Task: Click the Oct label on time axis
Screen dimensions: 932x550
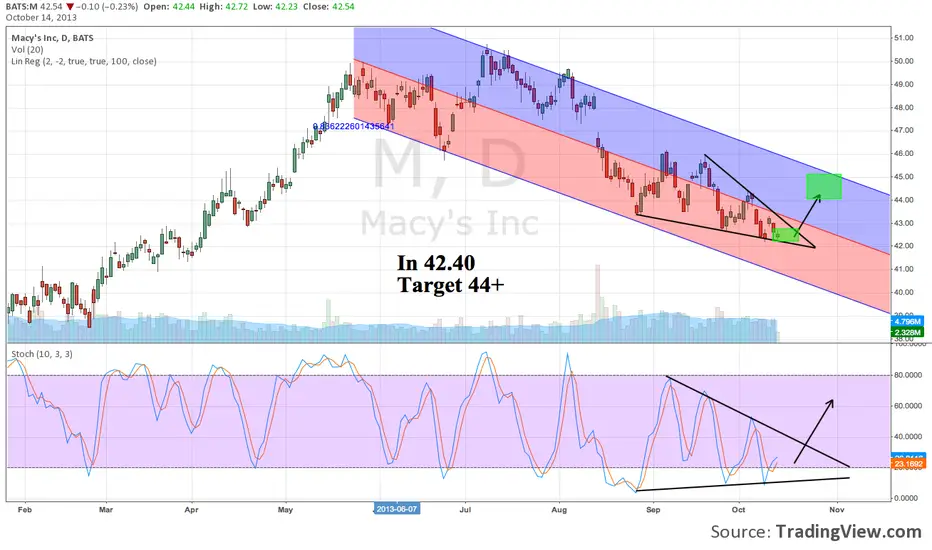Action: click(x=738, y=510)
